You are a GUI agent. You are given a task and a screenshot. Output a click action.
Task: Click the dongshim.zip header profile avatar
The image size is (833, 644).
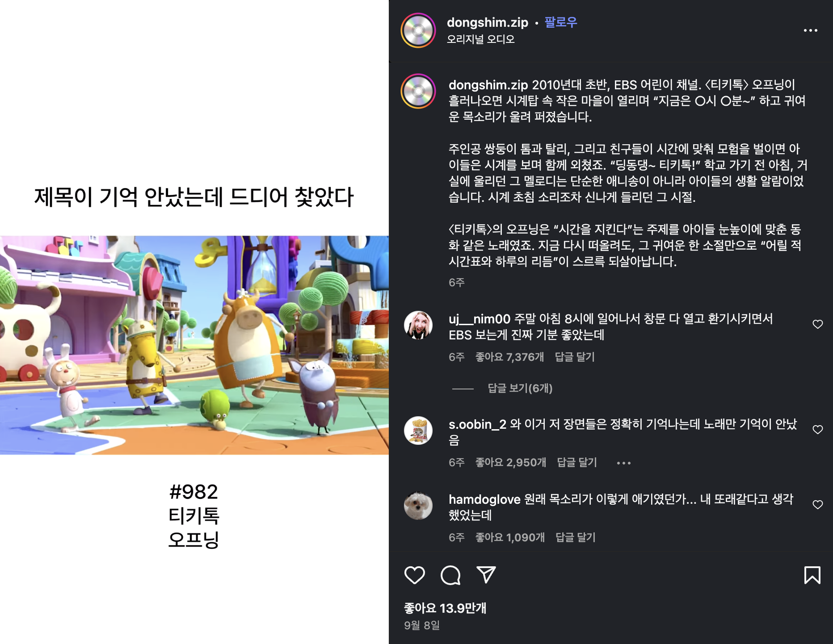coord(418,30)
